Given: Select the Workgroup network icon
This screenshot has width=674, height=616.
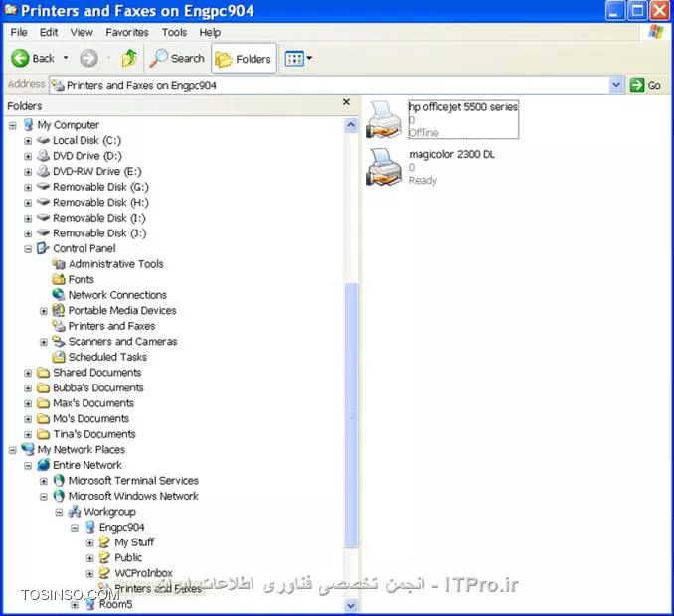Looking at the screenshot, I should [75, 512].
